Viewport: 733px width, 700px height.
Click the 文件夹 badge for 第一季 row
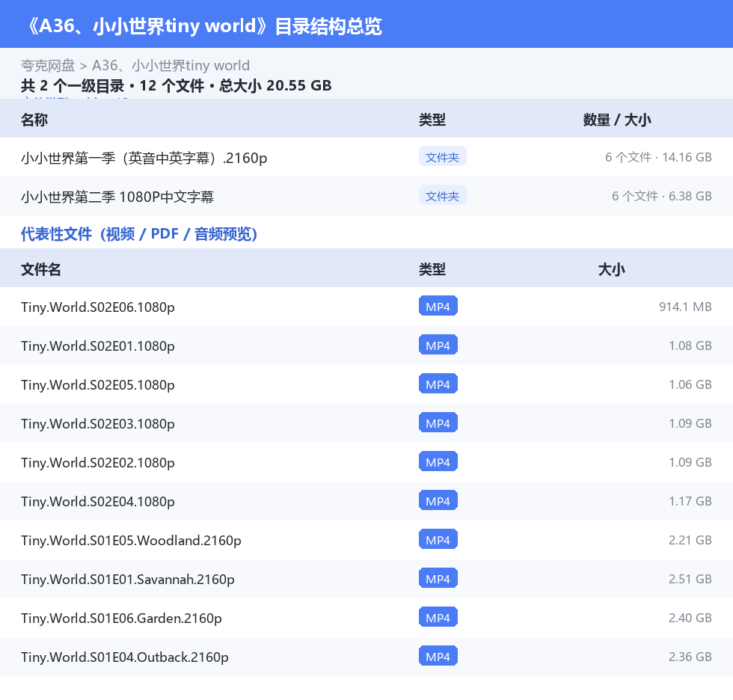pos(442,157)
